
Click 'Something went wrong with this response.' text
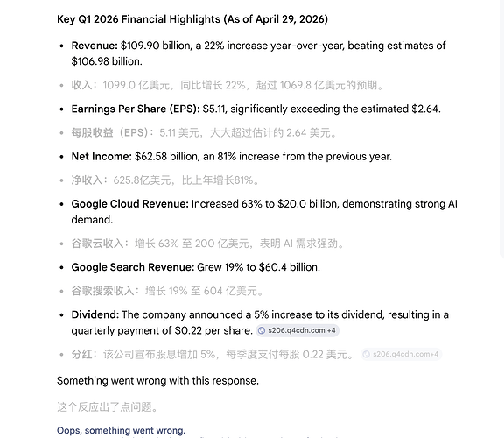coord(157,381)
